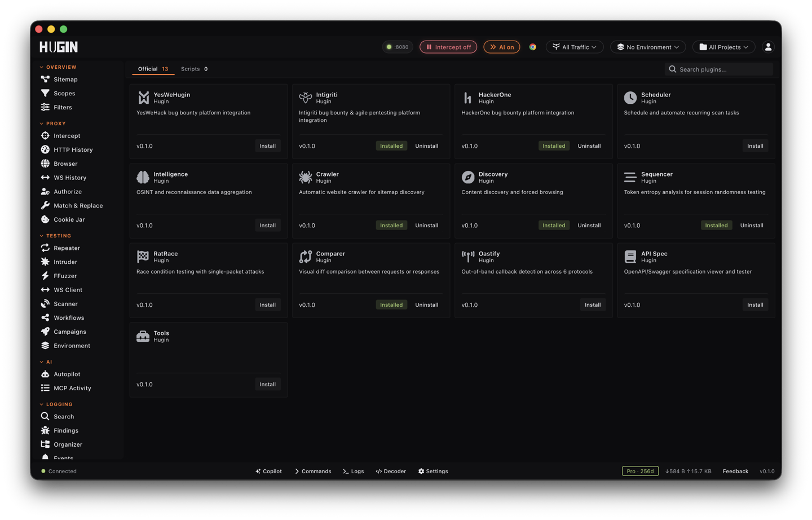Click the Crawler plugin spider icon
812x520 pixels.
306,177
